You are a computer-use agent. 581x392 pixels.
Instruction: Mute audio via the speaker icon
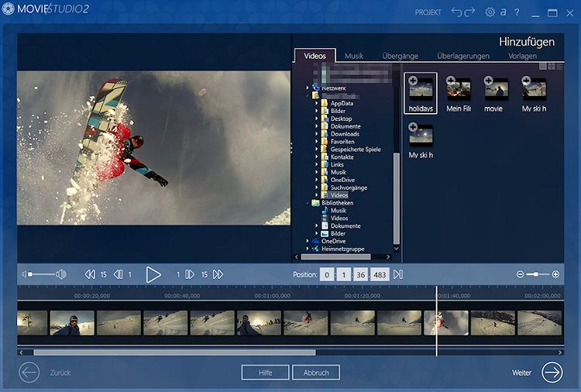coord(25,274)
